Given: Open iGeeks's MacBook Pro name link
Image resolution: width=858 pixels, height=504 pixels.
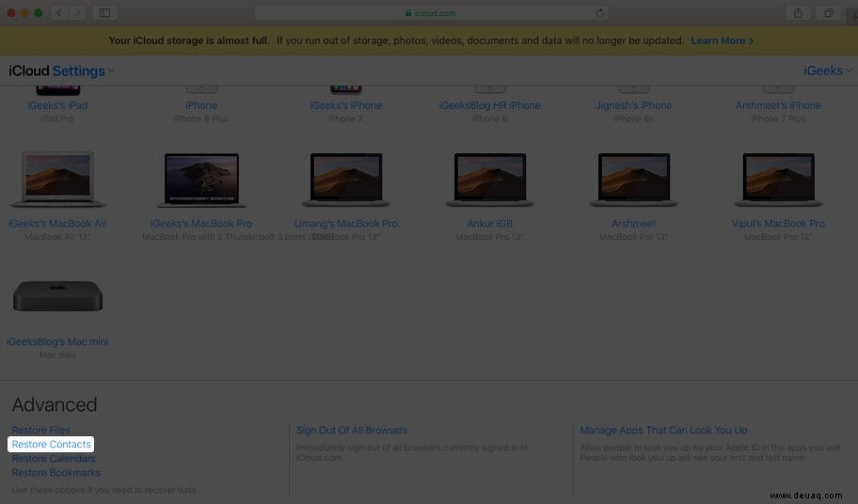Looking at the screenshot, I should click(x=201, y=223).
